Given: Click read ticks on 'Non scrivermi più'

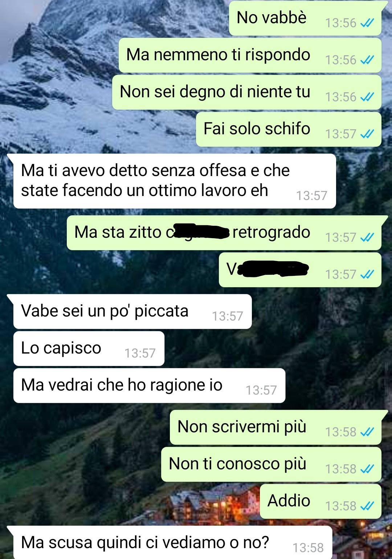Looking at the screenshot, I should 367,432.
